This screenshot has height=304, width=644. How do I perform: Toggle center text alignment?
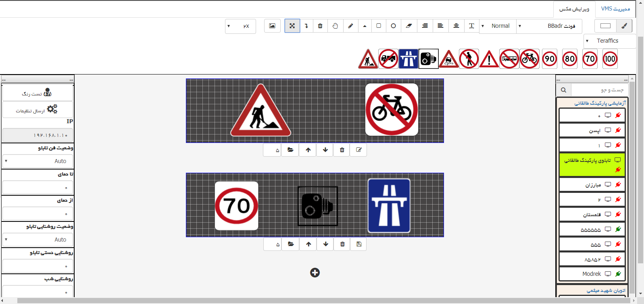(456, 26)
